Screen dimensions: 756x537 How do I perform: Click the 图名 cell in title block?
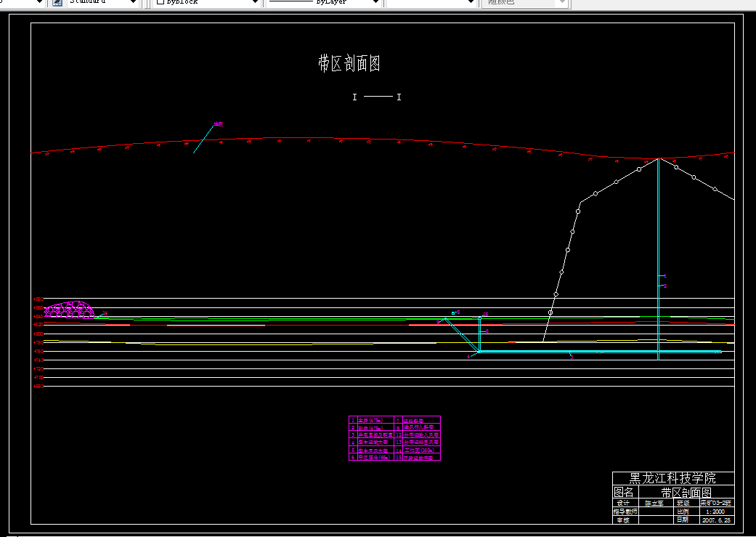(x=625, y=492)
